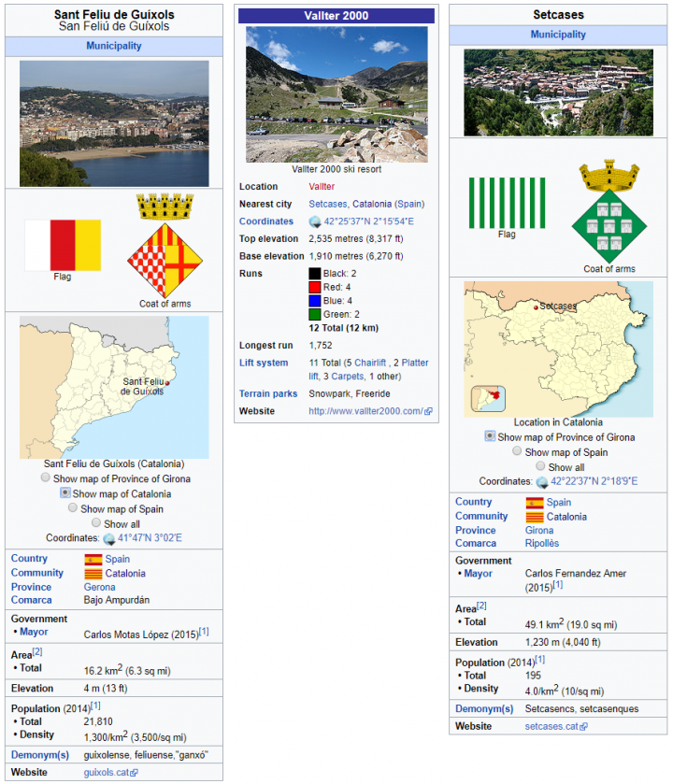Select Show map of Province of Girona for Sant Feliu
Screen dimensions: 673x784
[x=46, y=478]
